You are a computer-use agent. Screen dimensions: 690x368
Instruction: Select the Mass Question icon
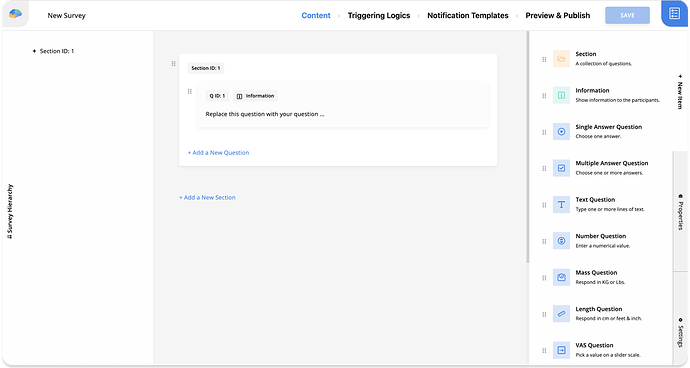(562, 277)
